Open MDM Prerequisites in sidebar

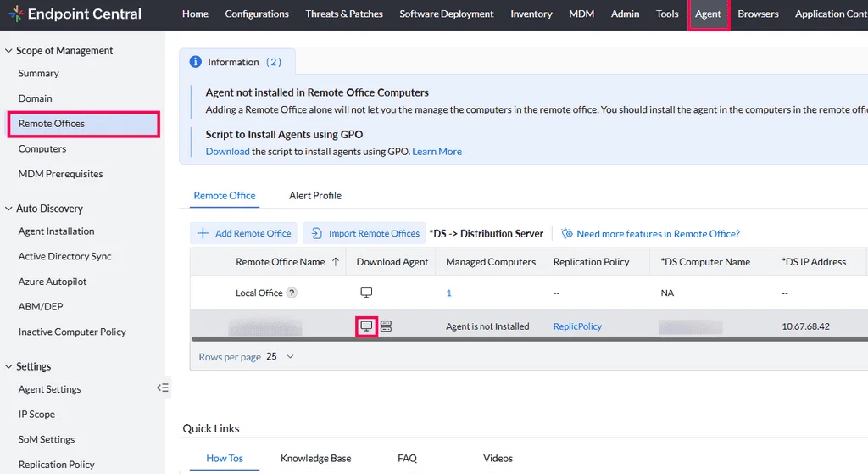60,173
